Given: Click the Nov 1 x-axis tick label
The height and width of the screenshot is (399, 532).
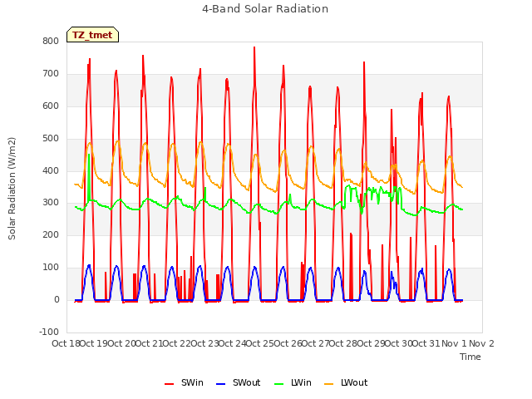Looking at the screenshot, I should 454,343.
